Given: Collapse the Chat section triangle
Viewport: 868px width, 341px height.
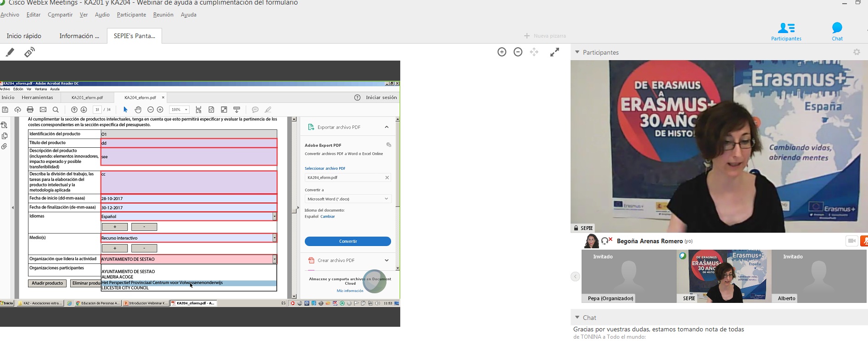Looking at the screenshot, I should coord(577,317).
